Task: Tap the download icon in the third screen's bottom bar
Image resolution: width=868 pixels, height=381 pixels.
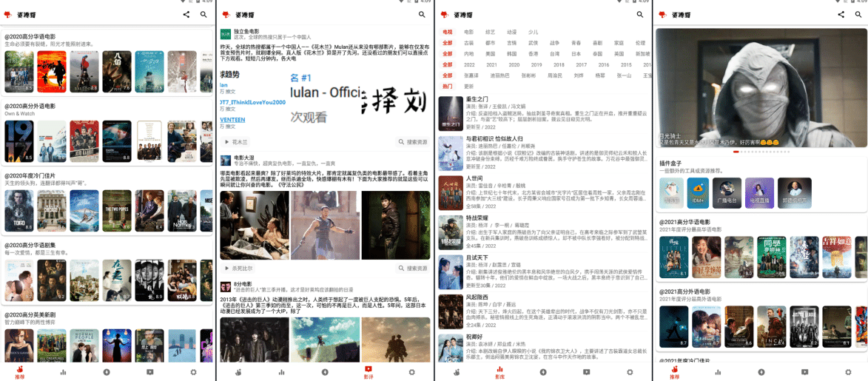Action: click(543, 372)
